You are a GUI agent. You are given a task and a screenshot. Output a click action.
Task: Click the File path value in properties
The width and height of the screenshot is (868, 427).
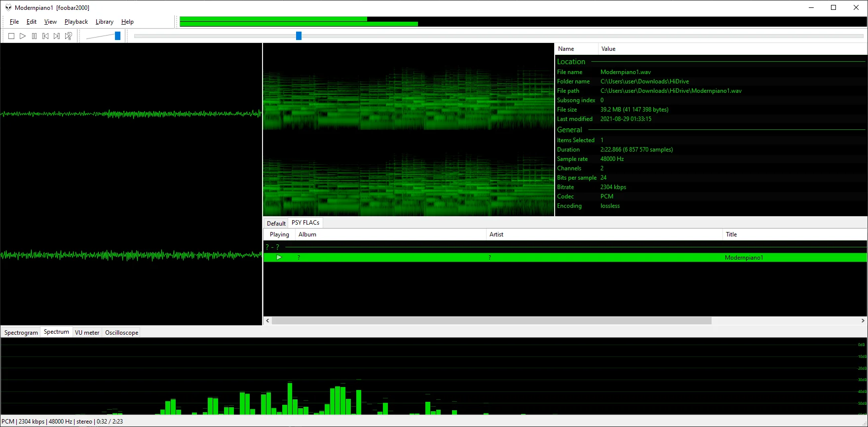pyautogui.click(x=671, y=91)
